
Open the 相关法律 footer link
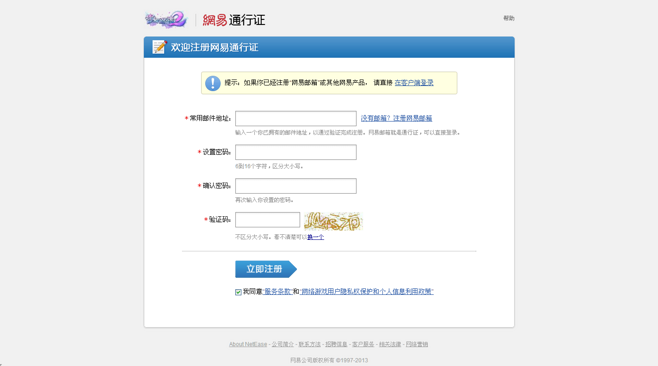pyautogui.click(x=390, y=344)
